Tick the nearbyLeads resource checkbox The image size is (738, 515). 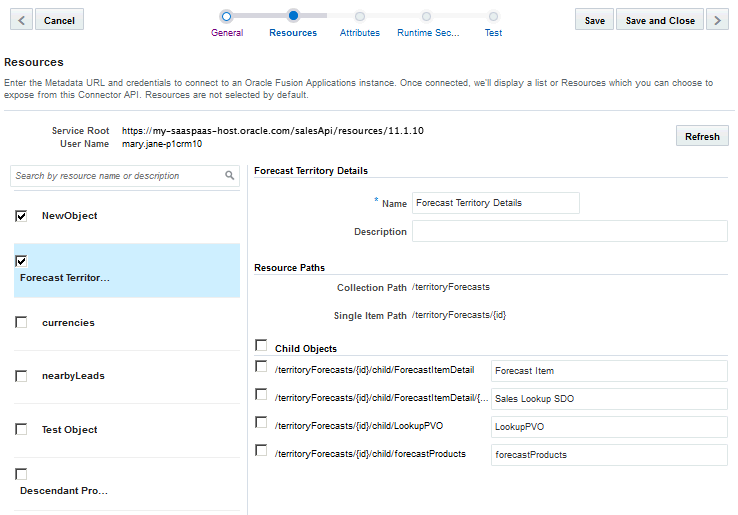pyautogui.click(x=21, y=376)
